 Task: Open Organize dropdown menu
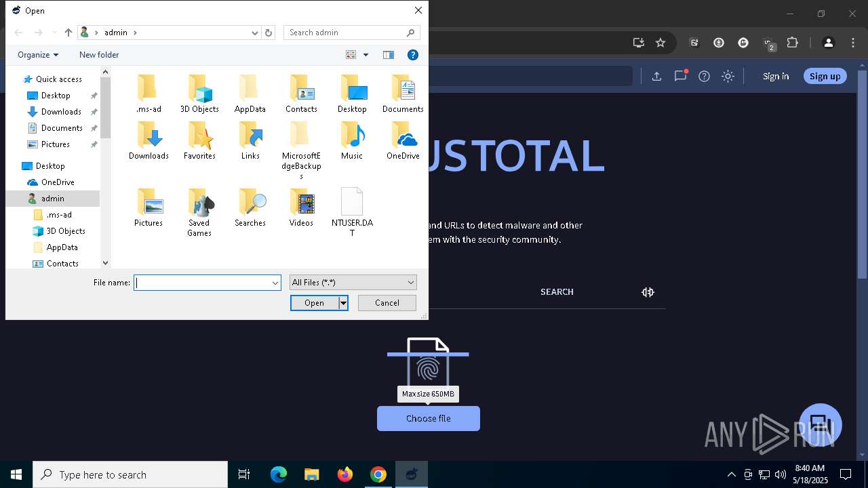pos(38,55)
